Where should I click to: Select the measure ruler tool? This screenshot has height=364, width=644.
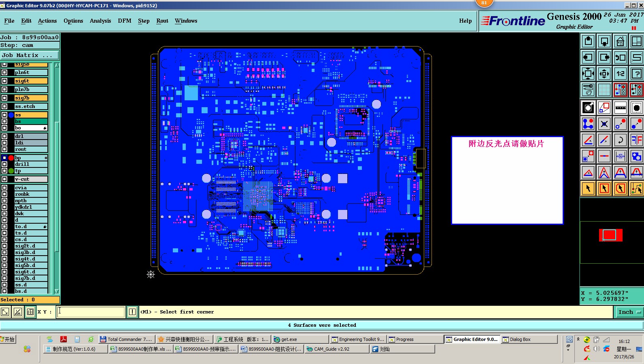[621, 108]
